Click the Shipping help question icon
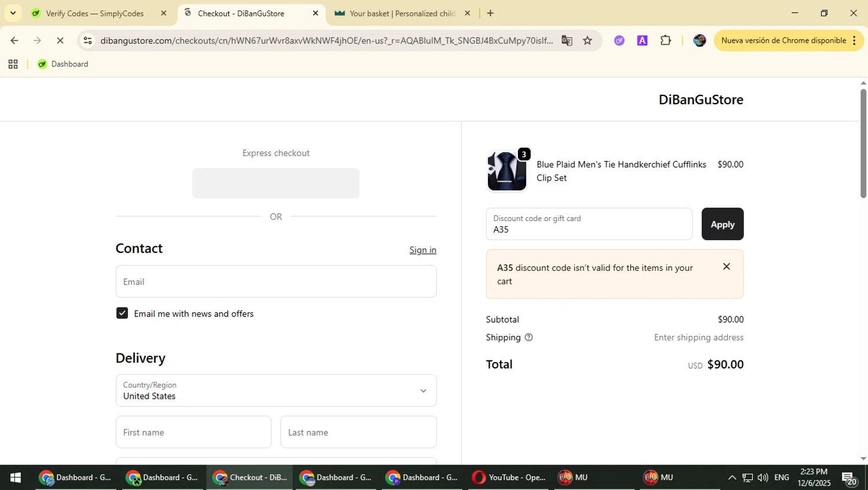This screenshot has width=868, height=490. (528, 337)
